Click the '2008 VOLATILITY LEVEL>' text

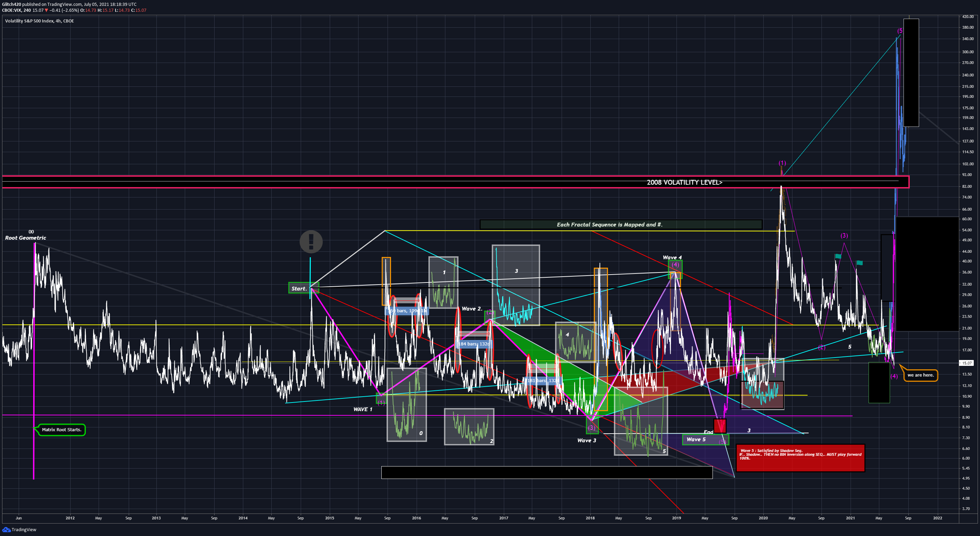click(x=684, y=182)
